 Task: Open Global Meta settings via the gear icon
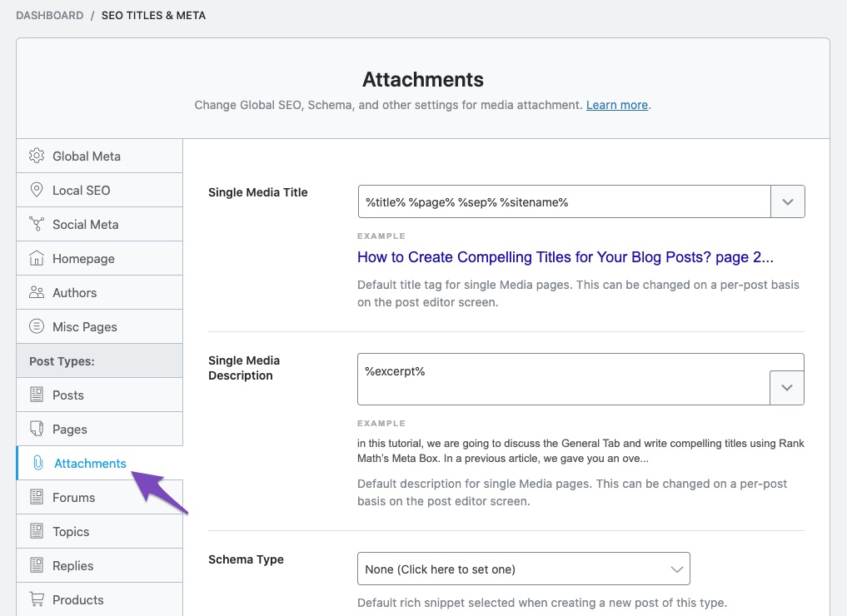tap(36, 156)
